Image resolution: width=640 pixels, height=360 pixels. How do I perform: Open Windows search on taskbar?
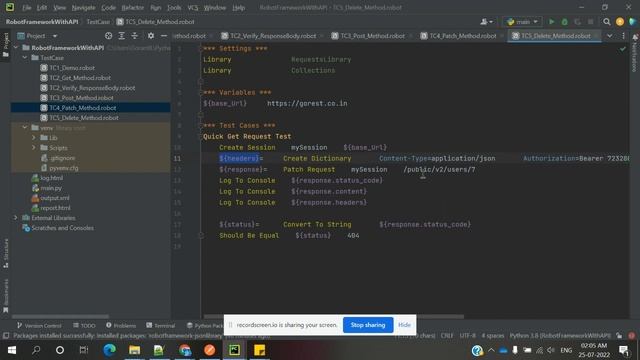coord(36,350)
